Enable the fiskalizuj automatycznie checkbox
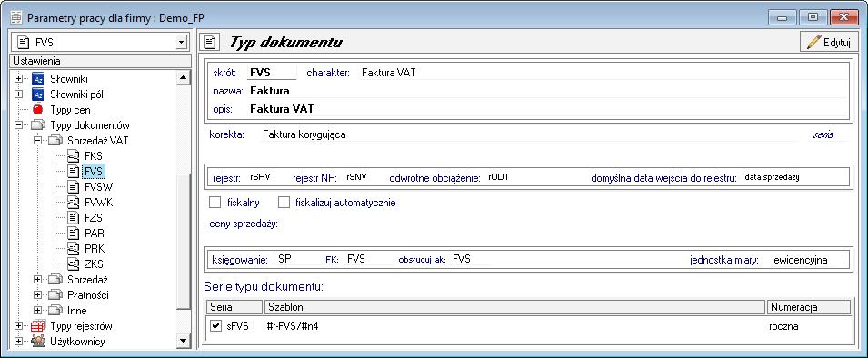Image resolution: width=868 pixels, height=358 pixels. pyautogui.click(x=284, y=203)
